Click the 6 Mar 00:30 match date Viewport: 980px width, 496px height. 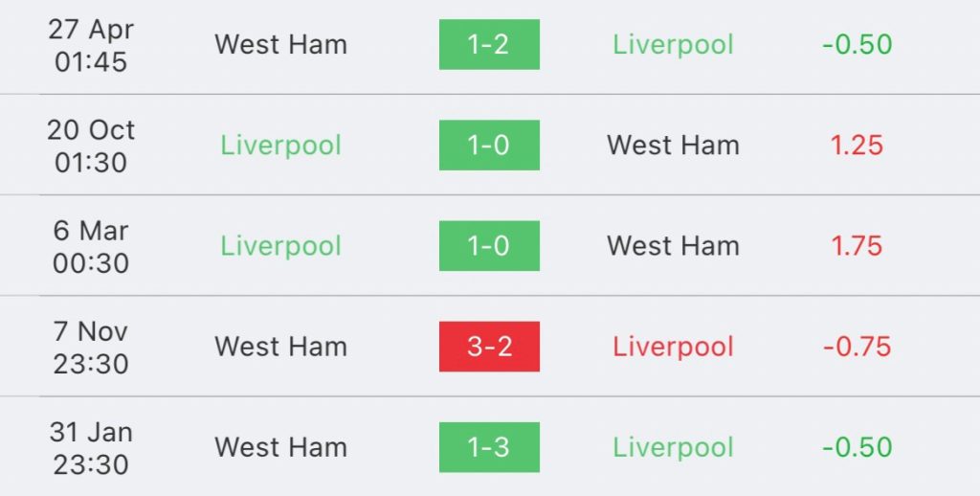pyautogui.click(x=91, y=246)
